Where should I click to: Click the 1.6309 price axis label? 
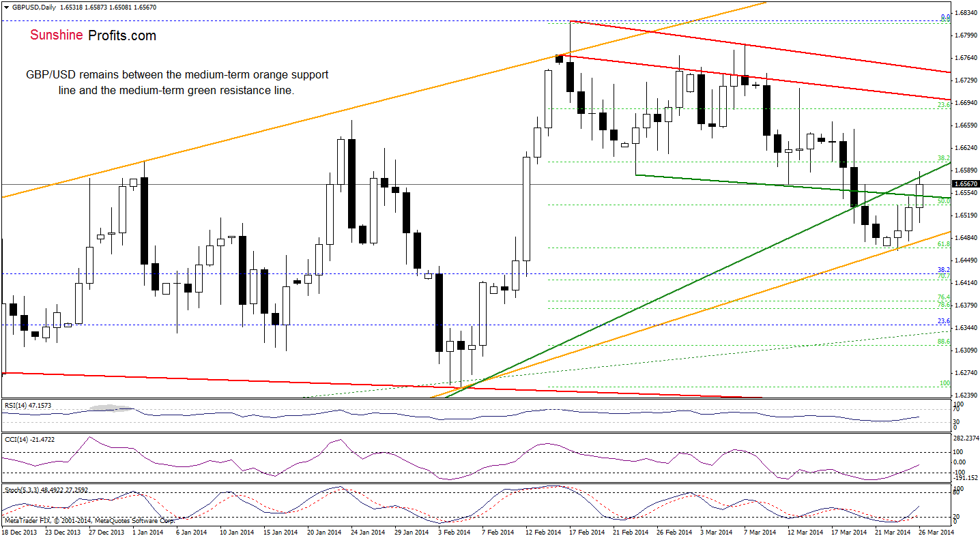[x=966, y=350]
